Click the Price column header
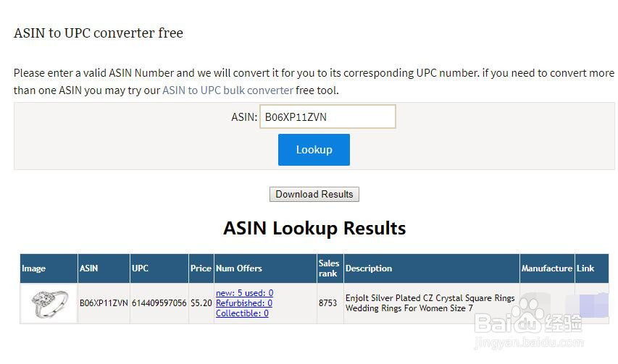 pyautogui.click(x=201, y=268)
